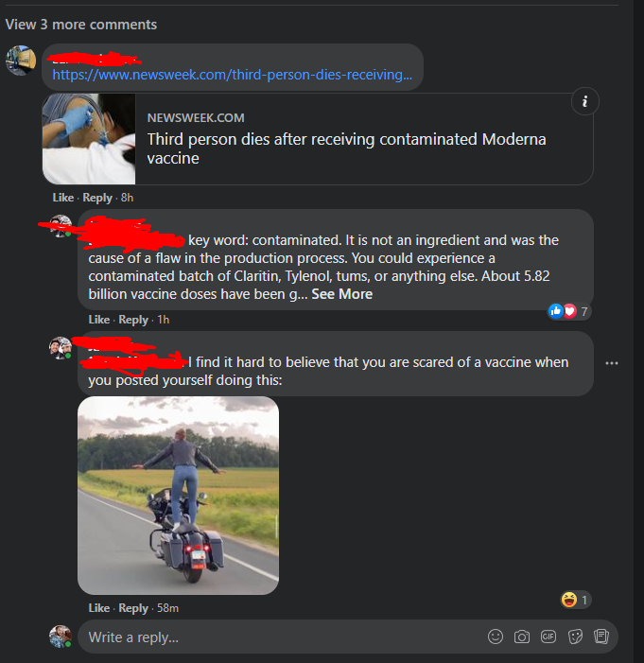Image resolution: width=644 pixels, height=663 pixels.
Task: Open the motorcycle standing rider photo
Action: [x=178, y=496]
